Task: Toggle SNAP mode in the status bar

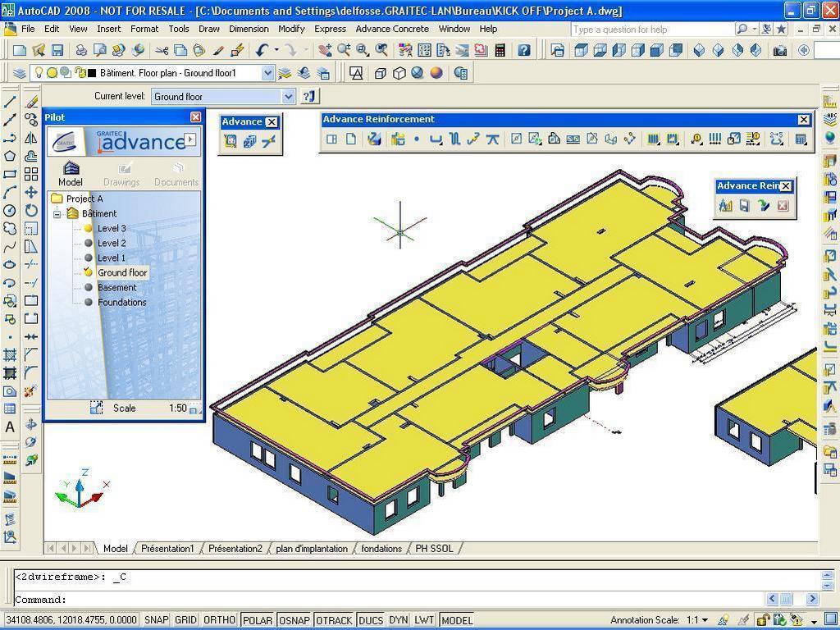Action: (x=157, y=620)
